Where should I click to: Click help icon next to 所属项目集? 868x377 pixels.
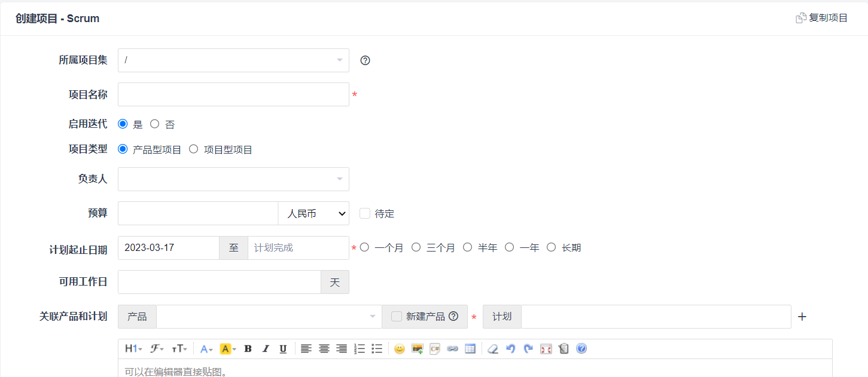[366, 60]
